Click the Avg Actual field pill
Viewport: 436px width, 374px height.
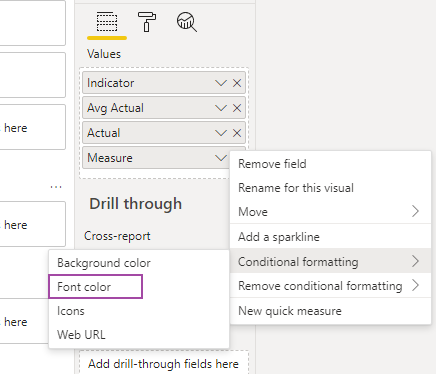pos(164,108)
